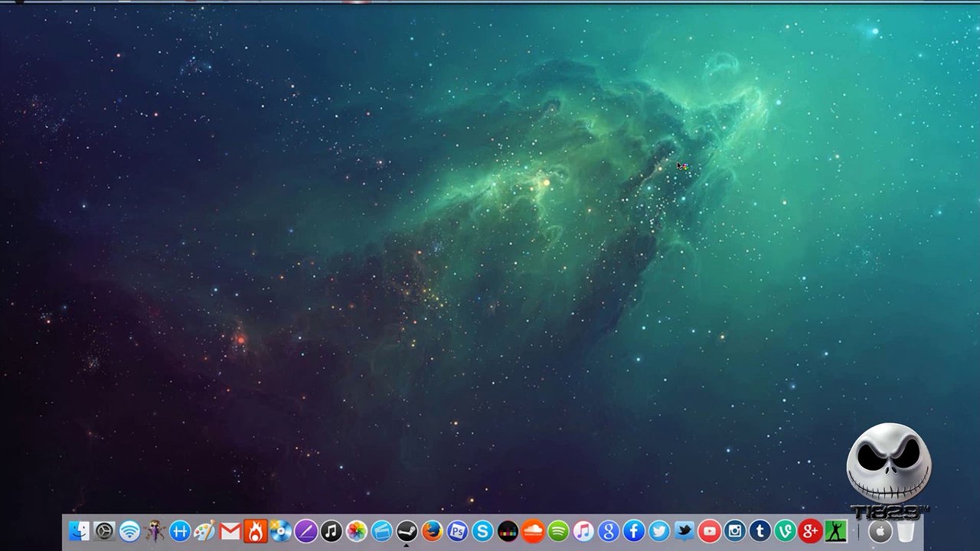The width and height of the screenshot is (980, 551).
Task: Open Facebook shortcut in dock
Action: (x=634, y=530)
